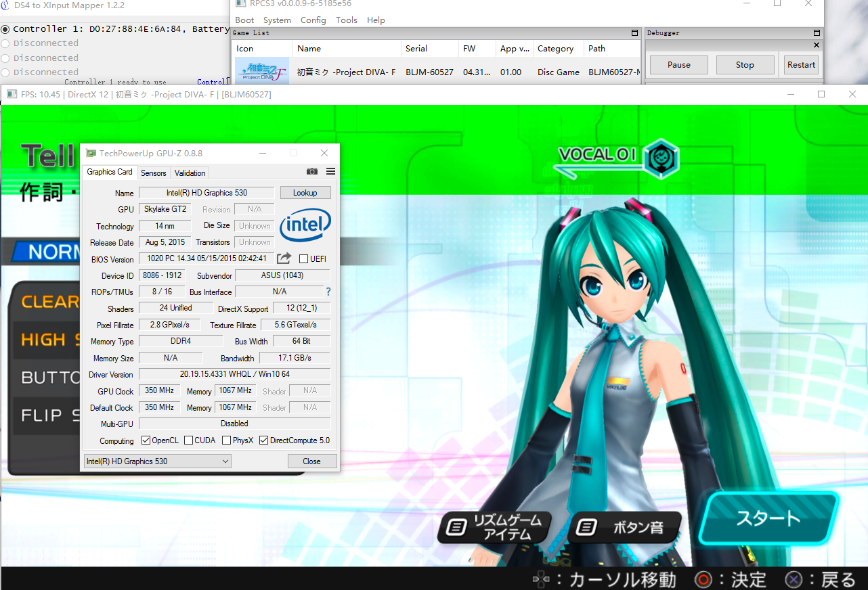Click the GPU Clock 350 MHz field
Screen dimensions: 868x590
[159, 391]
